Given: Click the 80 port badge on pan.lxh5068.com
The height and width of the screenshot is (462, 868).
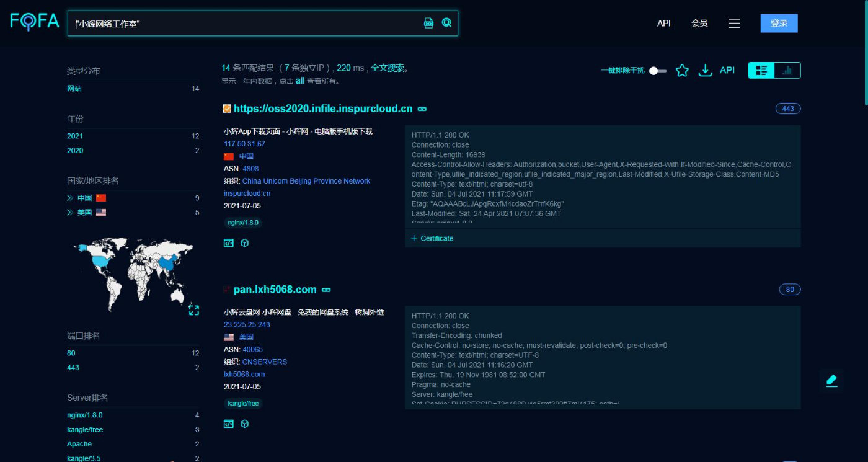Looking at the screenshot, I should pos(790,290).
